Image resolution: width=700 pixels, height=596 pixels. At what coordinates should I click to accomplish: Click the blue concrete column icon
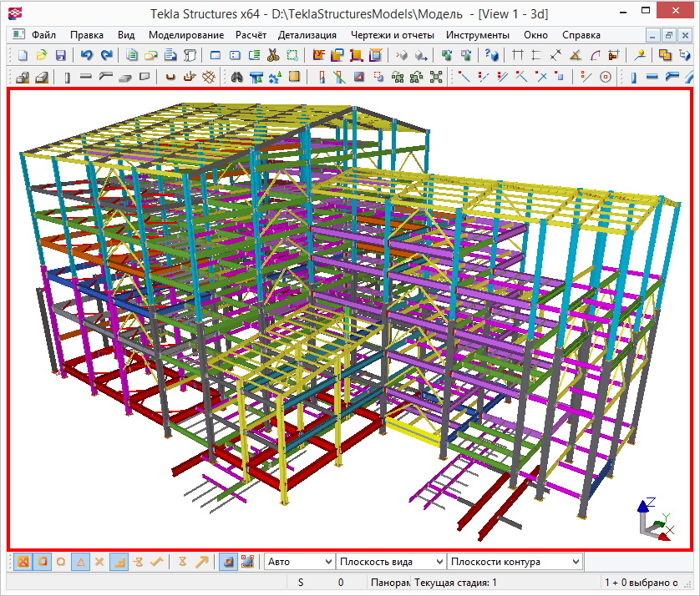633,77
